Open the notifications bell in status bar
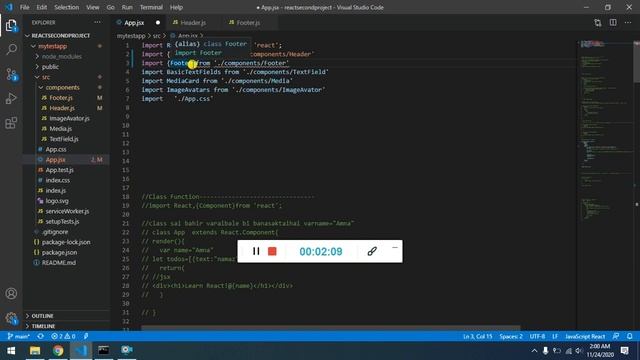 (630, 336)
